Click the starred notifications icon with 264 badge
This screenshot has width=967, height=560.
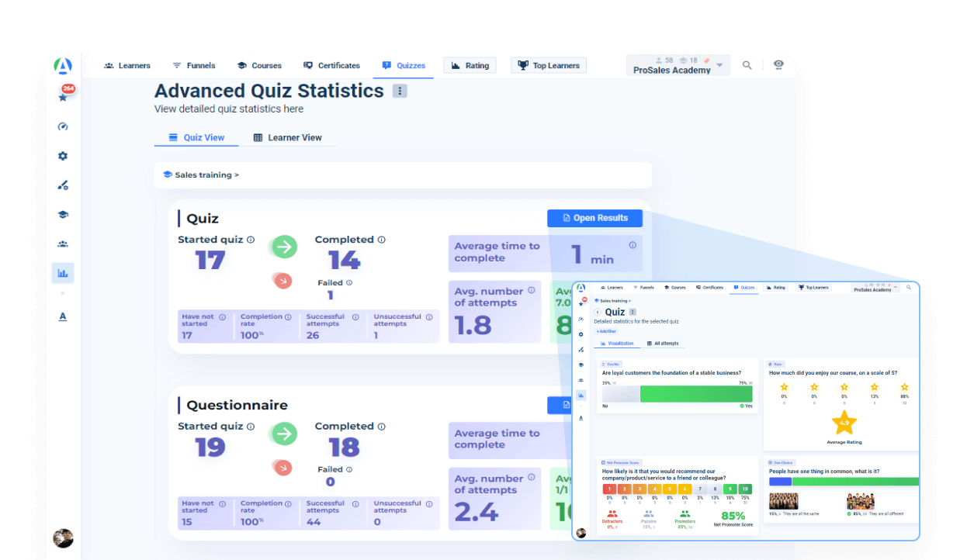[x=64, y=96]
